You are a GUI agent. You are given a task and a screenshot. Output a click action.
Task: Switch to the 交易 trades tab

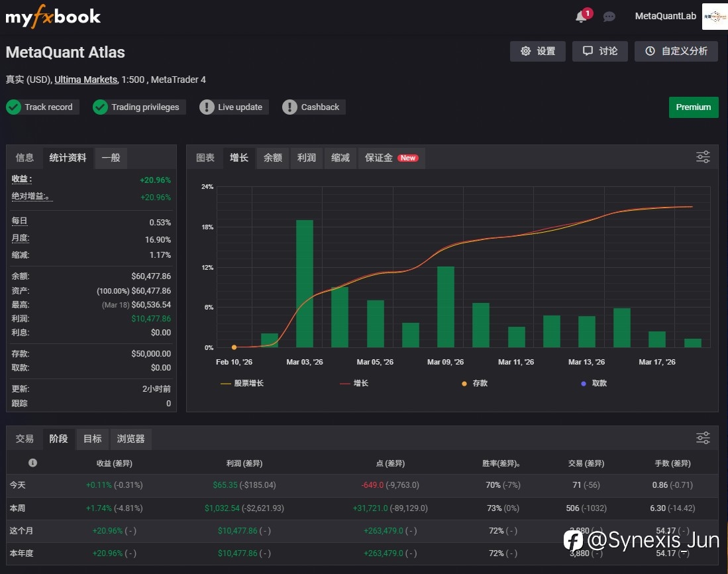(x=25, y=439)
